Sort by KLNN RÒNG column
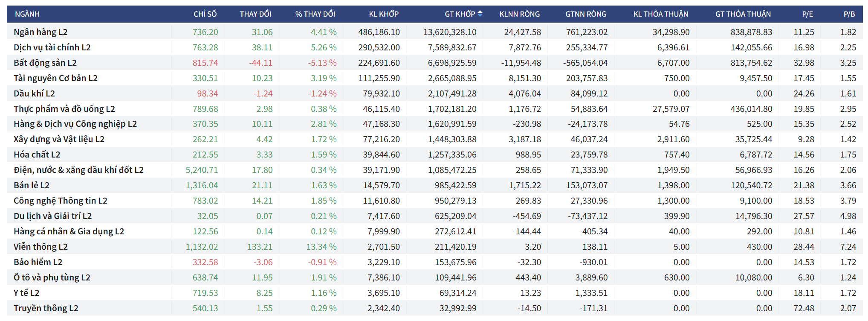 pos(519,14)
